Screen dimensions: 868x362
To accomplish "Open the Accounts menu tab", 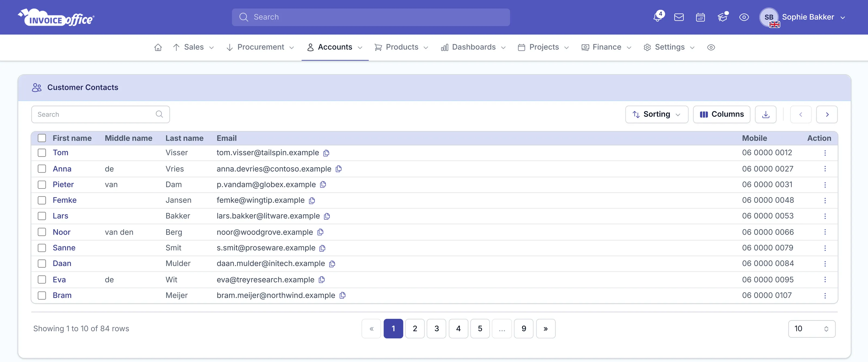I will [335, 47].
